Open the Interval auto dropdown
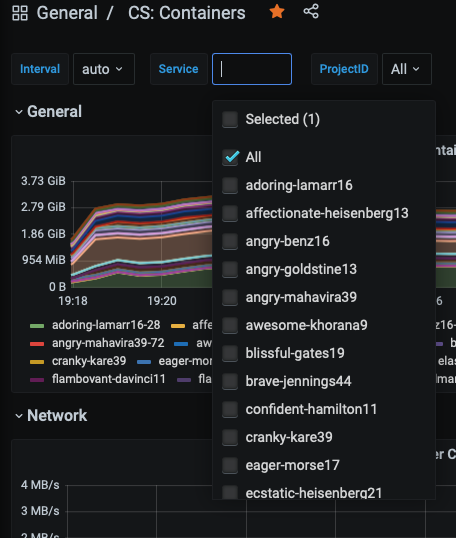Viewport: 456px width, 538px height. click(104, 69)
